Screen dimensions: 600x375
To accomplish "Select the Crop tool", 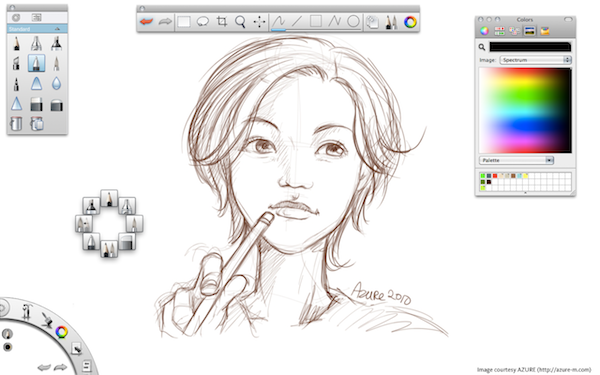I will [x=222, y=21].
